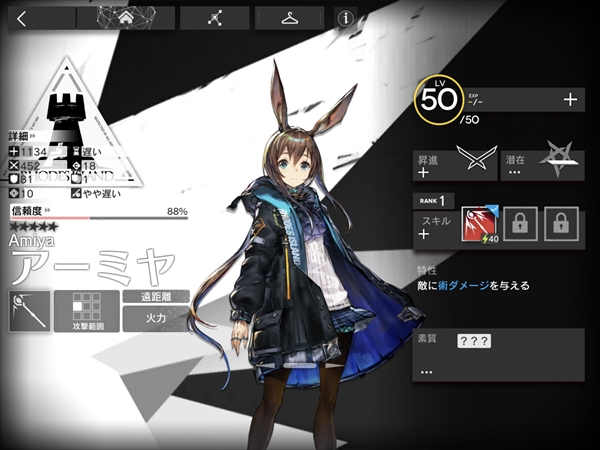Open the 素質 talent panel
600x450 pixels.
tap(498, 355)
